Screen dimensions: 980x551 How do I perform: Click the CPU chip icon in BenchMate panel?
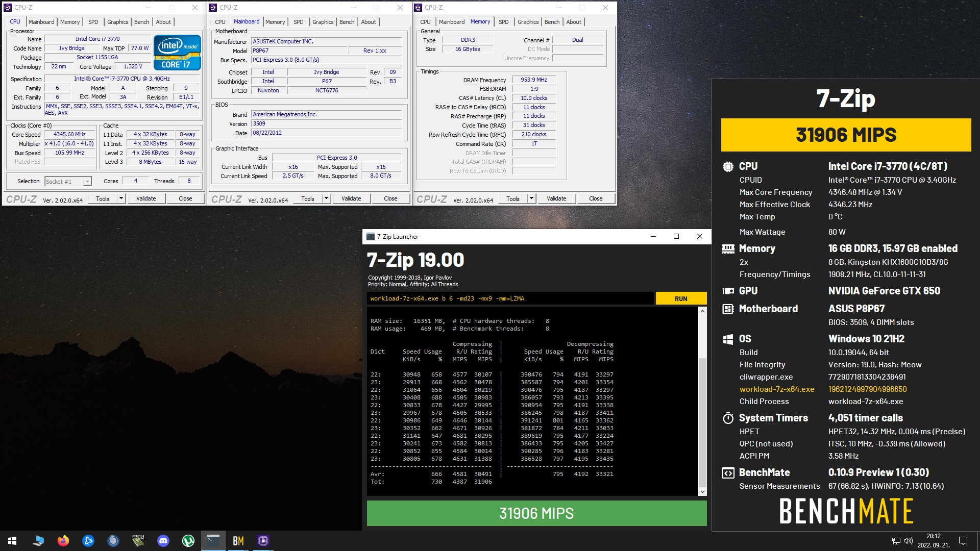click(x=728, y=166)
